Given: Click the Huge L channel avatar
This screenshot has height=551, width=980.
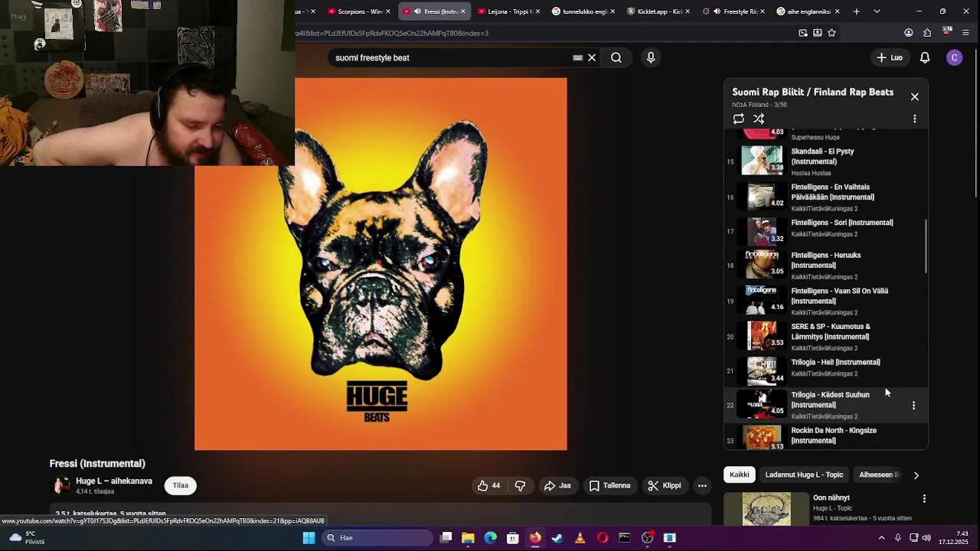Looking at the screenshot, I should point(60,485).
